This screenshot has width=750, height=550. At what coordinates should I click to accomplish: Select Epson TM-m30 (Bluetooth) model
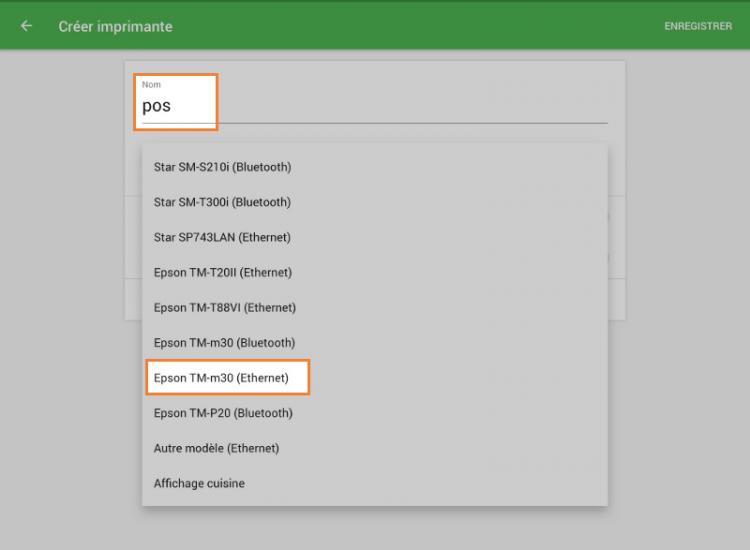pyautogui.click(x=224, y=342)
